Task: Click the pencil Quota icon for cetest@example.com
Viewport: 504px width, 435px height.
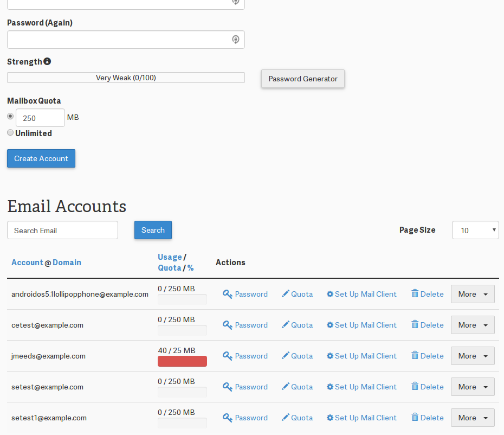Action: coord(286,325)
